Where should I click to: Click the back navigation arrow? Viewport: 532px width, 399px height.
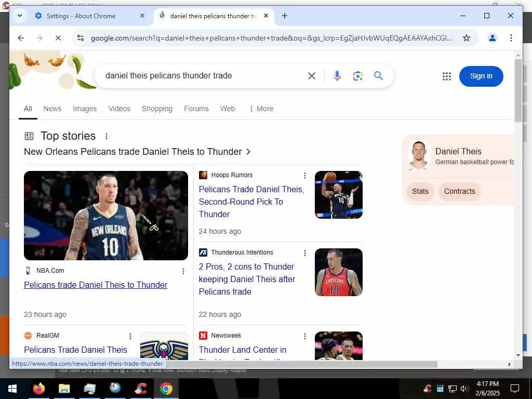[x=21, y=38]
